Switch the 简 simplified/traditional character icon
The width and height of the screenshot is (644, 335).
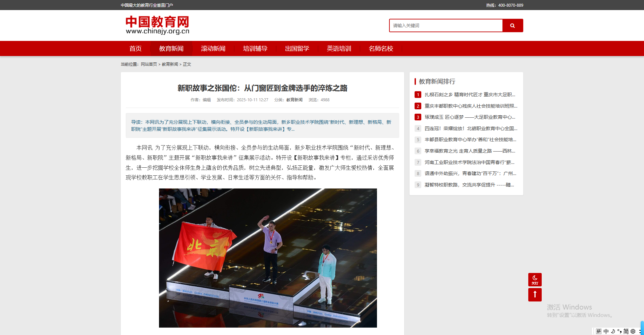point(626,331)
